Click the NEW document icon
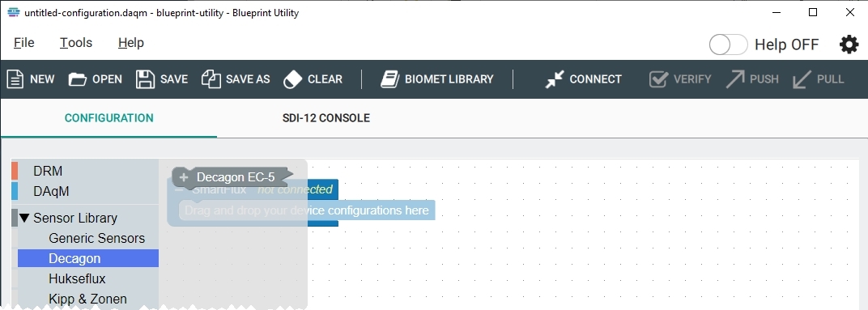This screenshot has height=310, width=868. 15,79
